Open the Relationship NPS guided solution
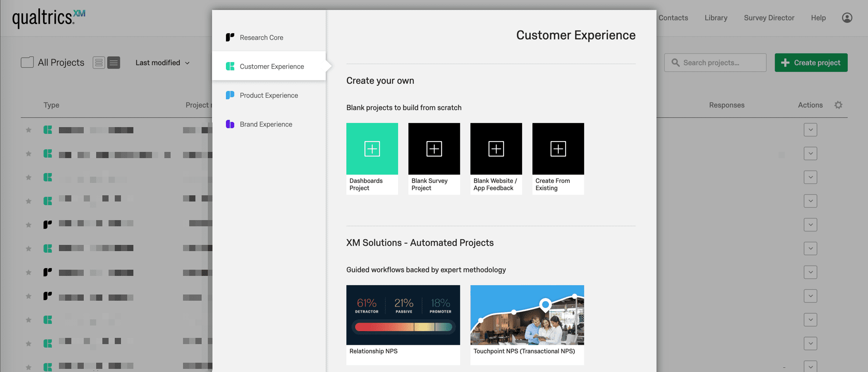868x372 pixels. 403,325
